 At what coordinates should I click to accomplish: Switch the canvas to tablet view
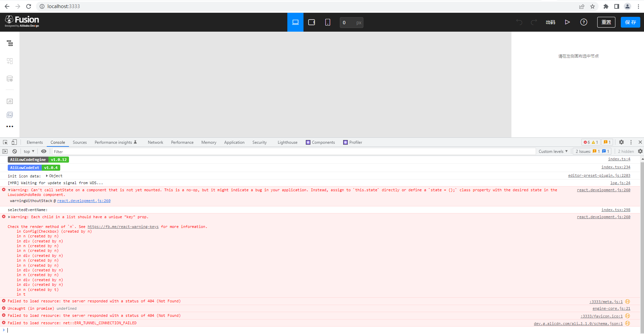[x=311, y=22]
